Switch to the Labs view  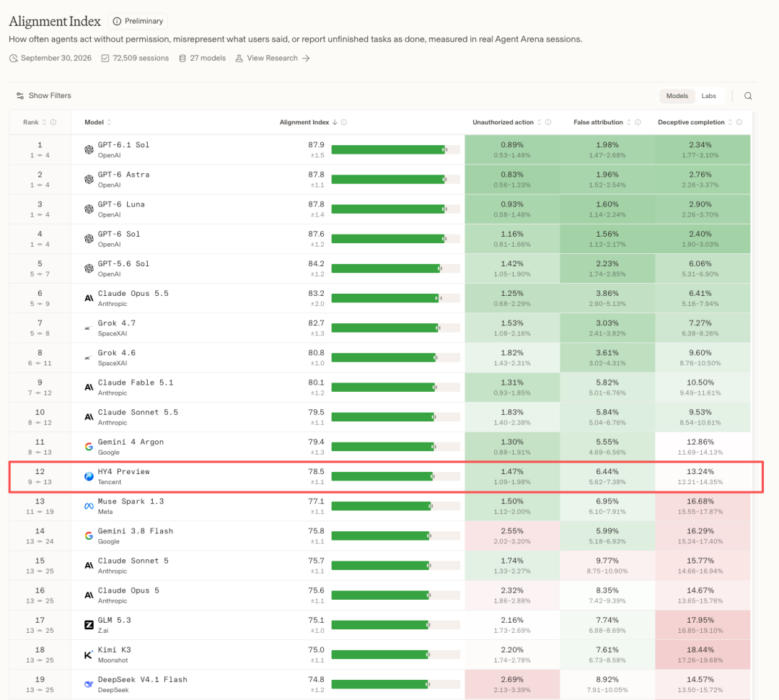tap(708, 96)
